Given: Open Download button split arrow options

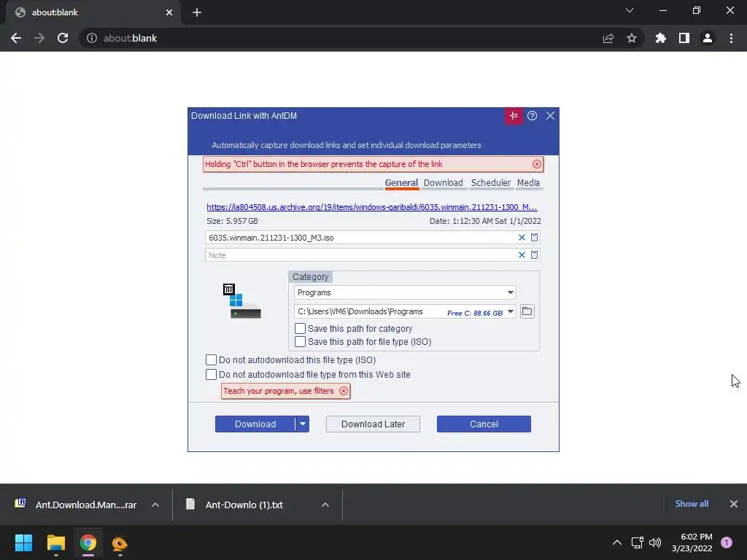Looking at the screenshot, I should coord(303,424).
